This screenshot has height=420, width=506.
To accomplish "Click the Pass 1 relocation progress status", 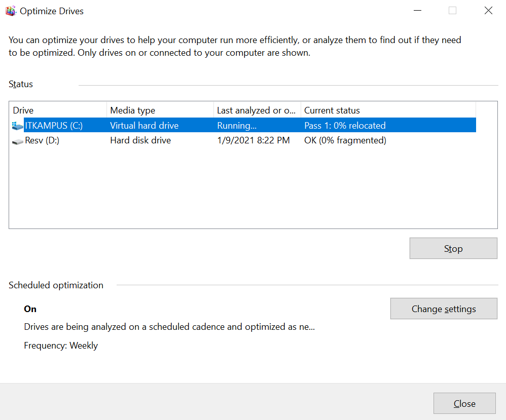I will pos(345,125).
